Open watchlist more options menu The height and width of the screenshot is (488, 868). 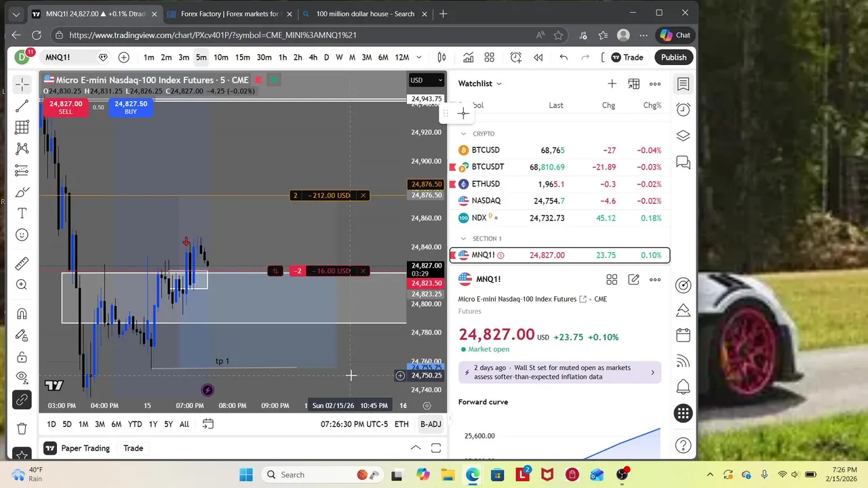[x=655, y=83]
